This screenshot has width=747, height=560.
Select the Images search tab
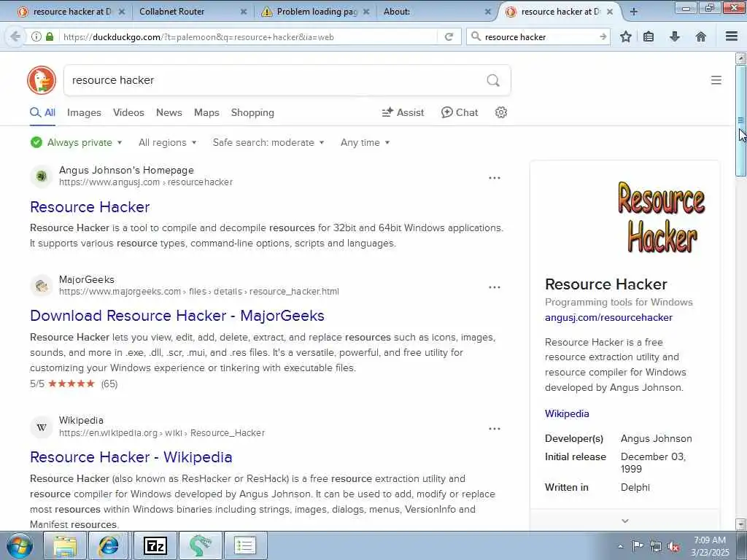click(x=84, y=113)
